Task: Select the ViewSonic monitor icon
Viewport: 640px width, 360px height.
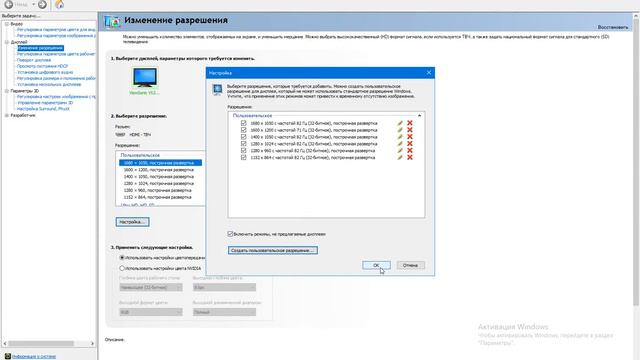Action: coord(144,78)
